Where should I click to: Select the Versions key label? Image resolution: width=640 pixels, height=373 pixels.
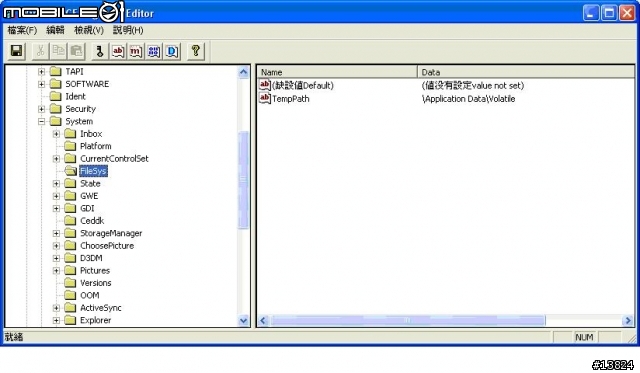[x=96, y=283]
